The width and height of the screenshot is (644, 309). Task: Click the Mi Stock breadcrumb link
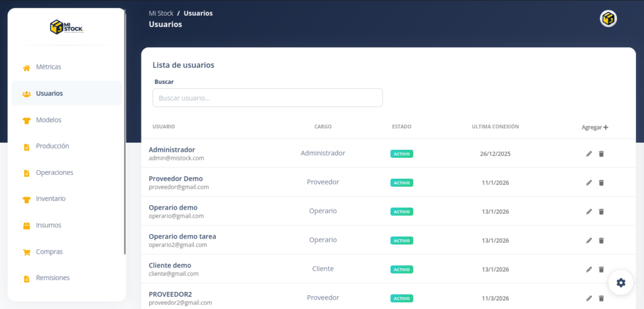pos(161,13)
